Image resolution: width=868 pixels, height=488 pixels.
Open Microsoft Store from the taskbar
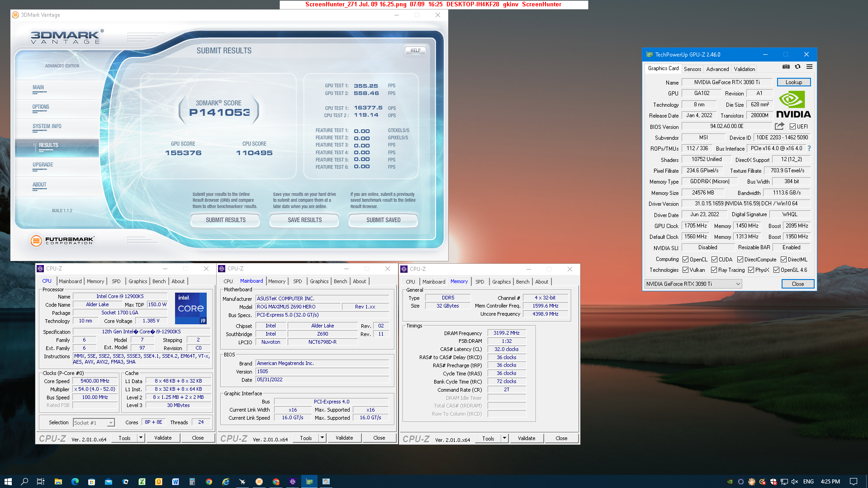pos(91,482)
